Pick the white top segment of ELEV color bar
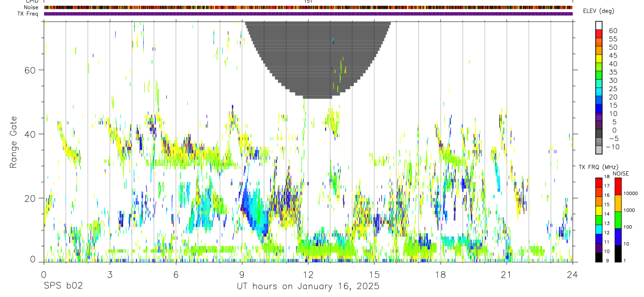This screenshot has height=297, width=644. click(599, 25)
